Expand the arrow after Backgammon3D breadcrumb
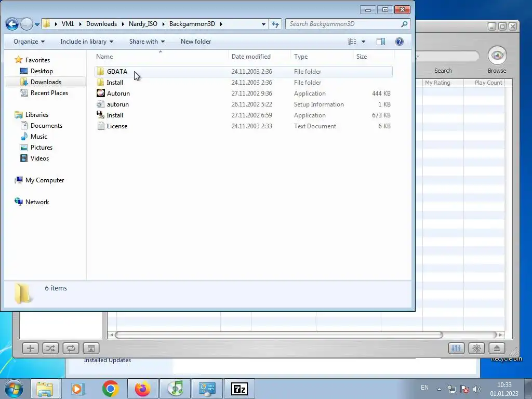Viewport: 532px width, 399px height. [221, 24]
